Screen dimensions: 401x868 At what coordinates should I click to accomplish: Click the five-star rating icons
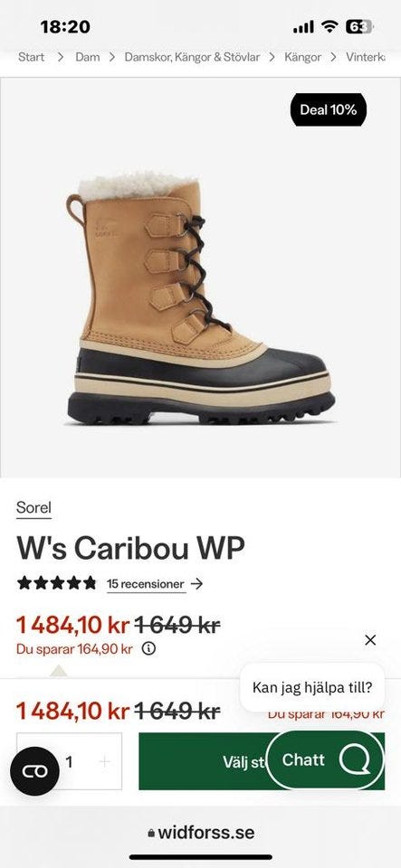tap(56, 583)
